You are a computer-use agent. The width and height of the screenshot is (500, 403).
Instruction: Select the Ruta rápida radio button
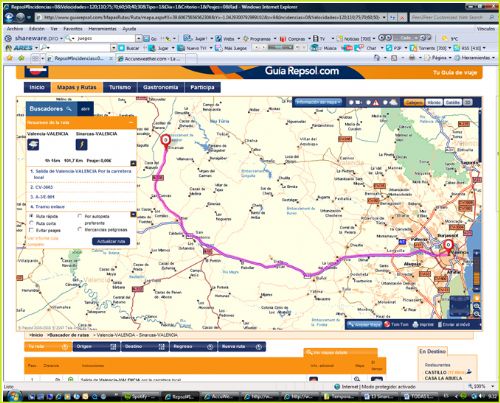(x=32, y=216)
